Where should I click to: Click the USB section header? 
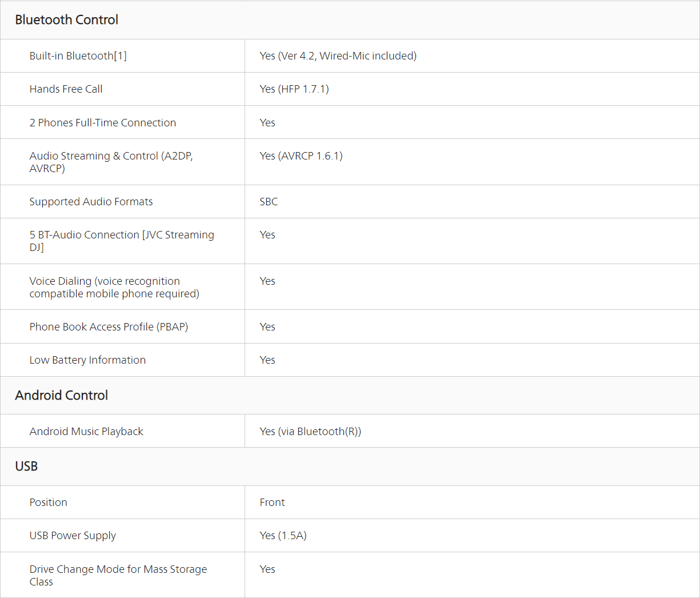[x=26, y=467]
